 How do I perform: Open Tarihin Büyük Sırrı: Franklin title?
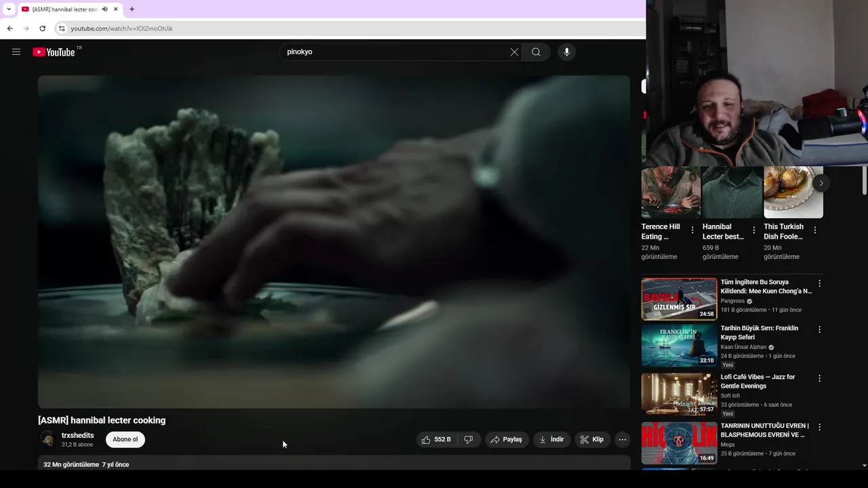[x=759, y=333]
